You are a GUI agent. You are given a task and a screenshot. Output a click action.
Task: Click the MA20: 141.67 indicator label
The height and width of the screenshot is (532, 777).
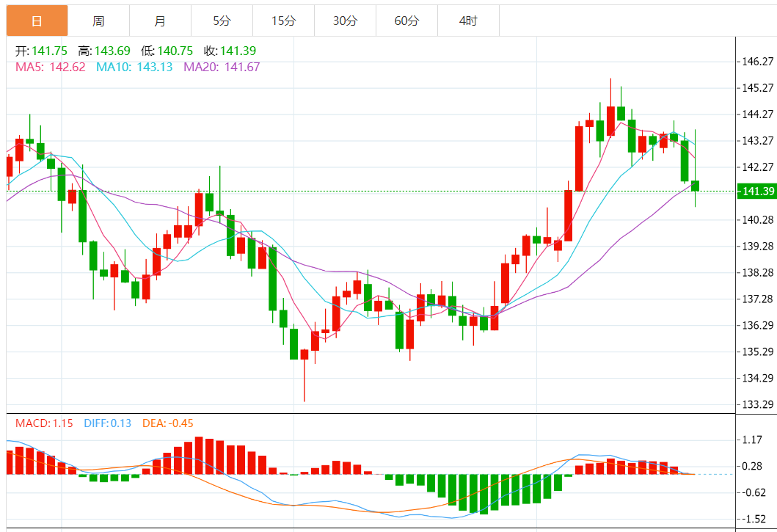[222, 67]
